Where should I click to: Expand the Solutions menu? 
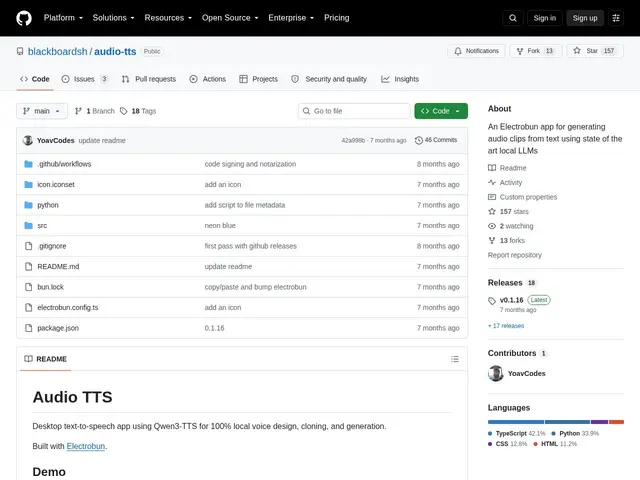point(113,18)
